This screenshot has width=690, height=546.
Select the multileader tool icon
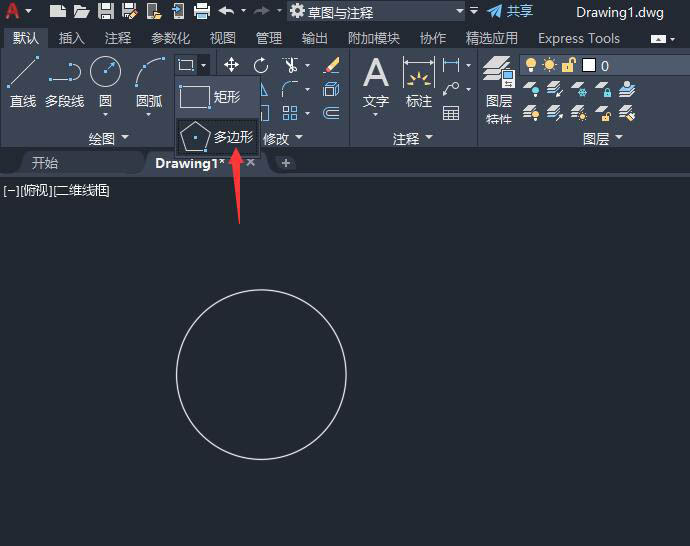[x=451, y=89]
